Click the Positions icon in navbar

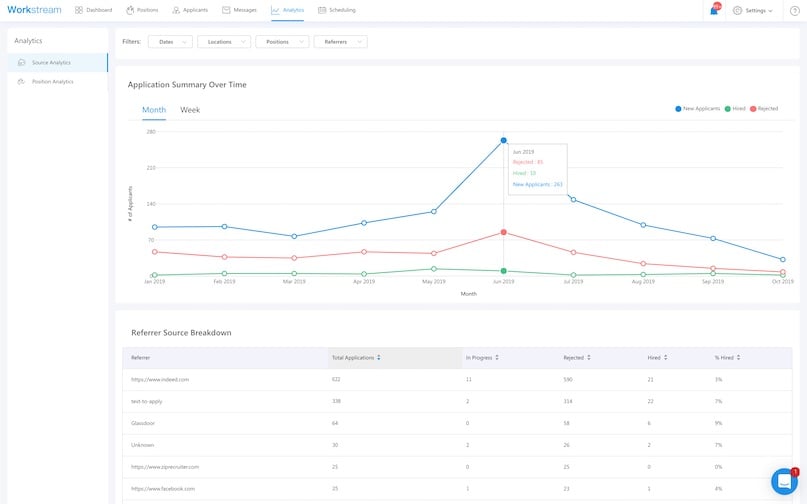pos(130,10)
